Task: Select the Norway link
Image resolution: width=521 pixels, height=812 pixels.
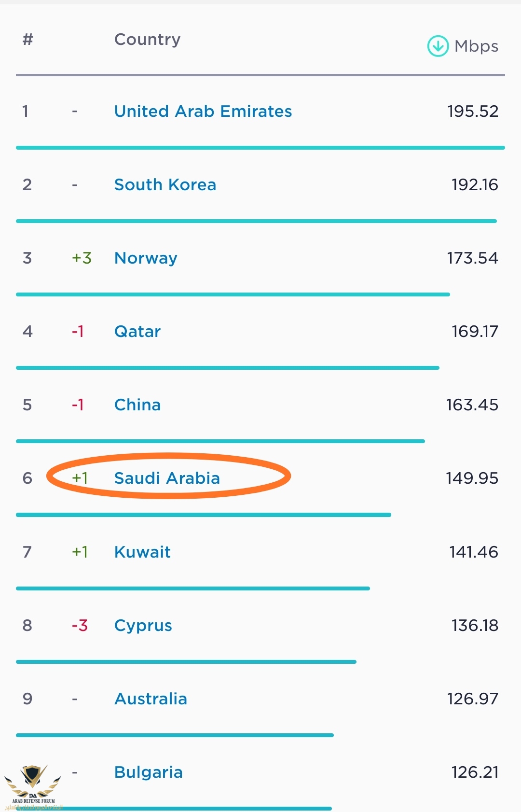Action: tap(146, 258)
